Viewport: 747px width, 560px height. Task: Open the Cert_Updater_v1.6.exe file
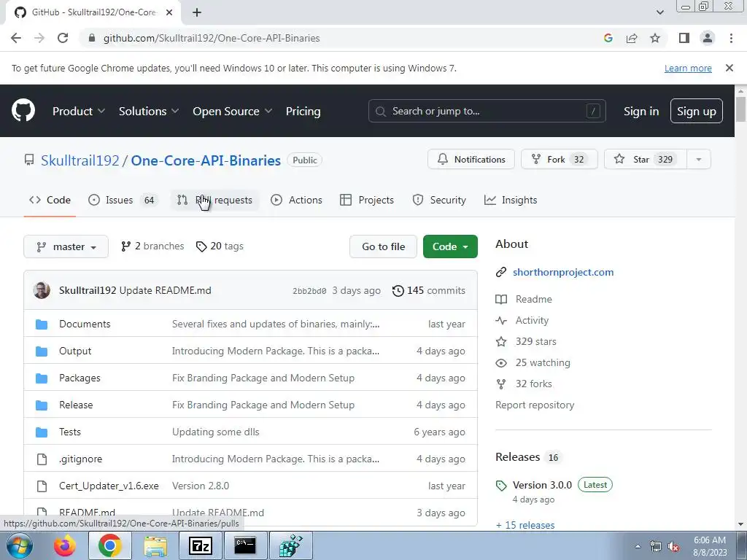(x=109, y=486)
